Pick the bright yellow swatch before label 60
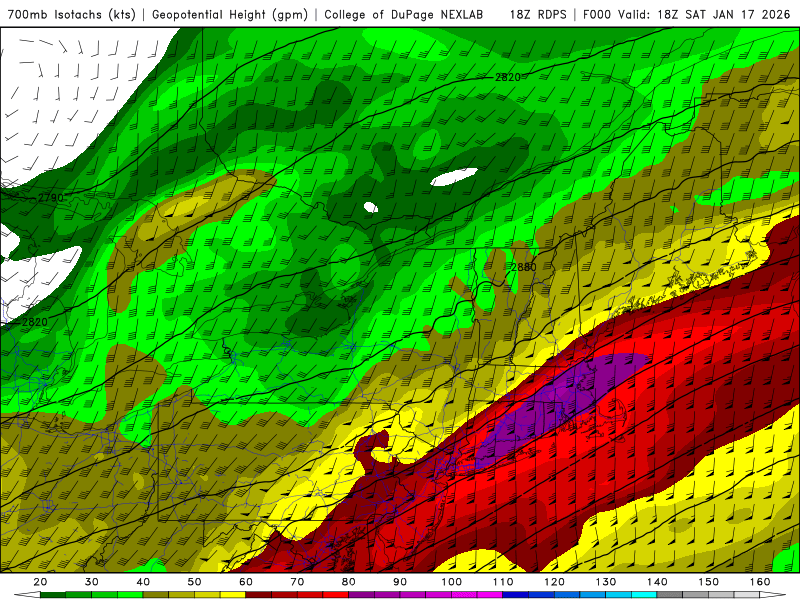The height and width of the screenshot is (600, 800). click(x=233, y=595)
